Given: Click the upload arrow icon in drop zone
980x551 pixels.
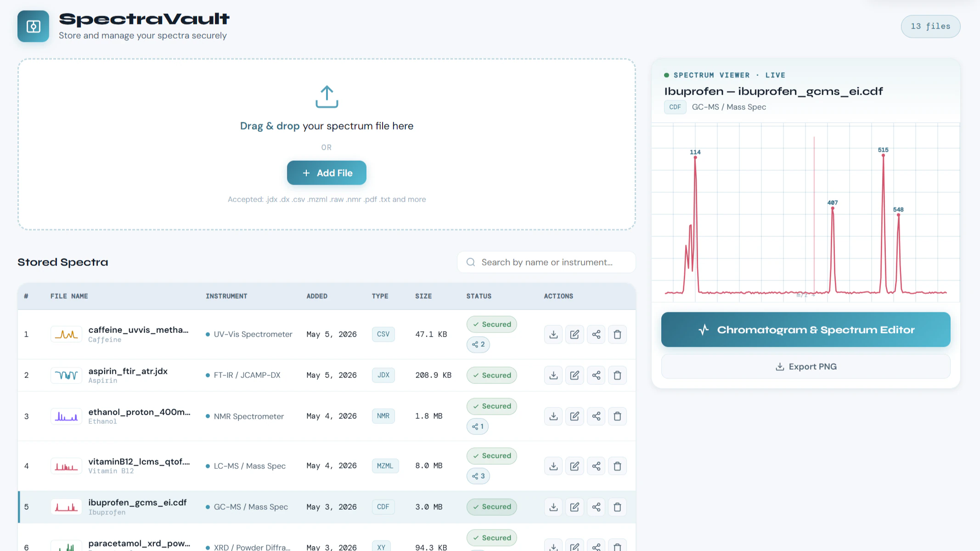Looking at the screenshot, I should click(327, 96).
